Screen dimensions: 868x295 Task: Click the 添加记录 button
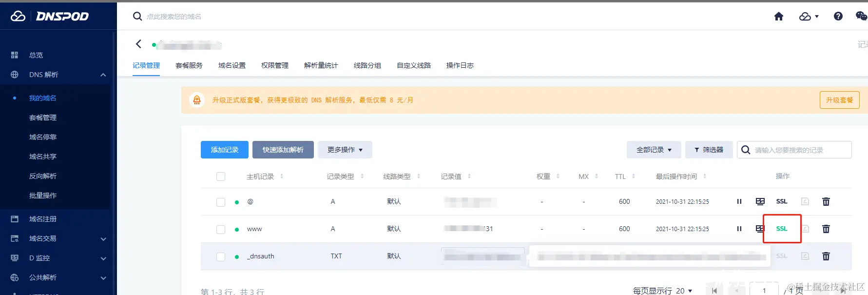(225, 150)
